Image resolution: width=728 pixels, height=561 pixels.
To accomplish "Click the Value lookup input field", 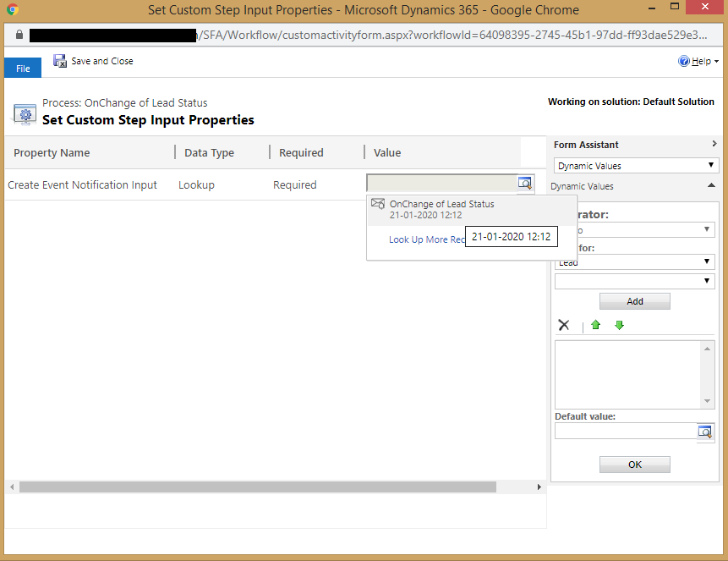I will click(442, 183).
